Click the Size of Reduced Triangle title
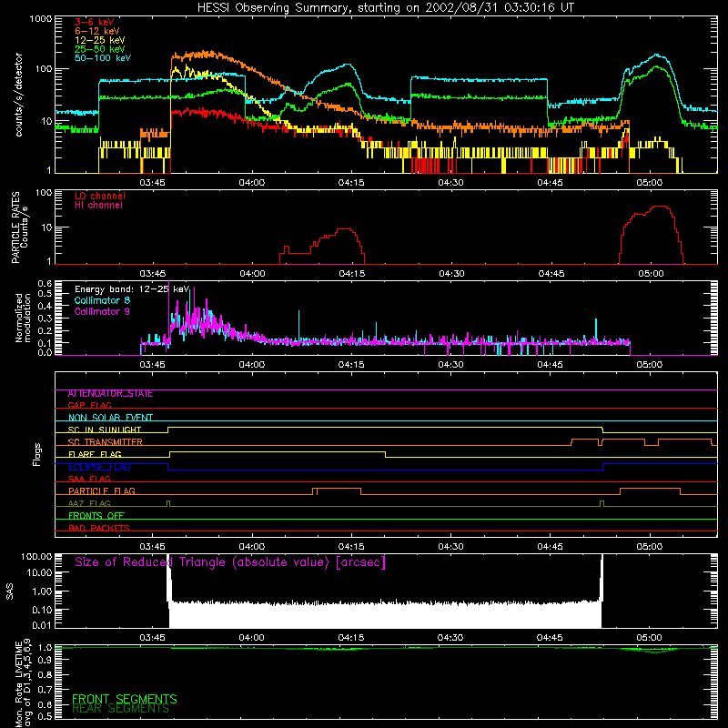Image resolution: width=728 pixels, height=728 pixels. click(230, 562)
